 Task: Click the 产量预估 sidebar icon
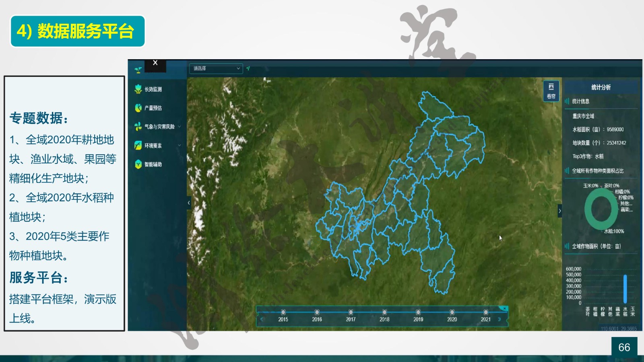(138, 108)
